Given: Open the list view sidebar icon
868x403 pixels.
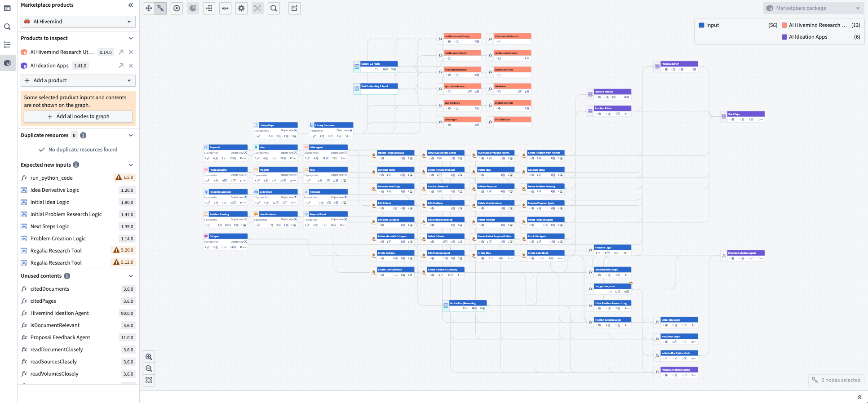Looking at the screenshot, I should (x=7, y=44).
